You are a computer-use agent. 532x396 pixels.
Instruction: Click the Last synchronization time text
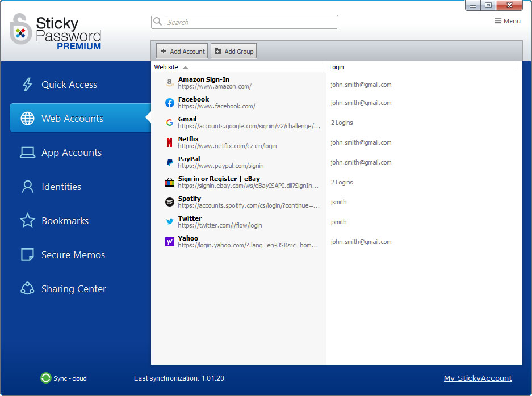(179, 378)
